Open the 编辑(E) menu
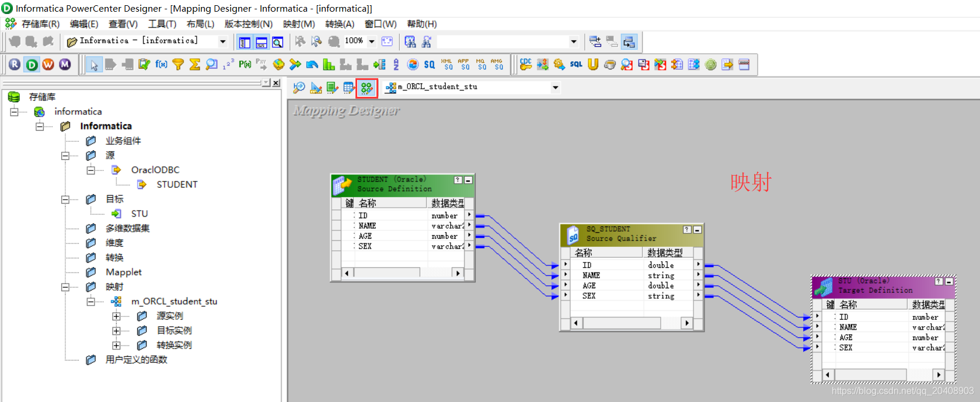Image resolution: width=980 pixels, height=402 pixels. pyautogui.click(x=84, y=24)
